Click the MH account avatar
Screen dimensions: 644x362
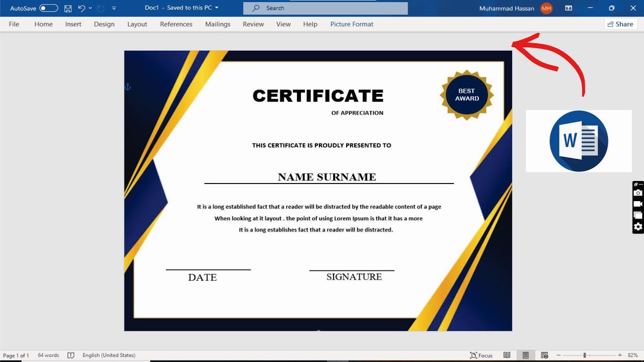[x=546, y=8]
